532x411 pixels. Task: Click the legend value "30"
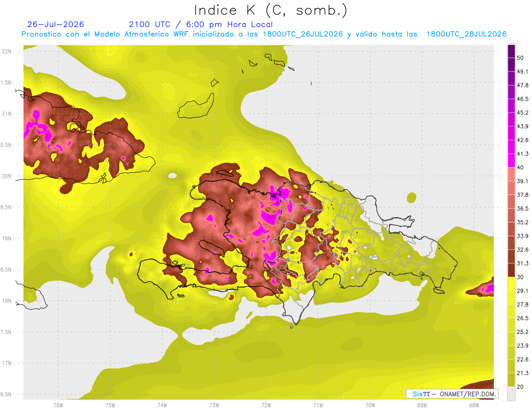click(x=520, y=277)
